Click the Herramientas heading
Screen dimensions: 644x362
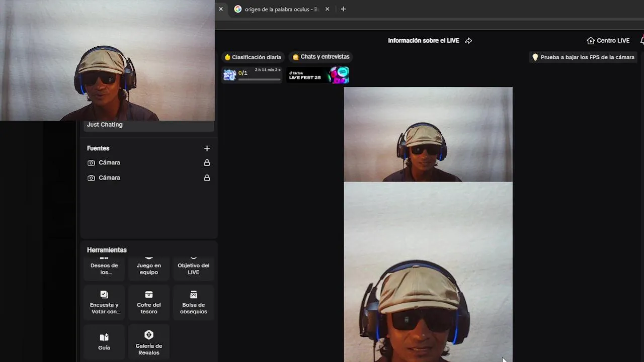[107, 250]
